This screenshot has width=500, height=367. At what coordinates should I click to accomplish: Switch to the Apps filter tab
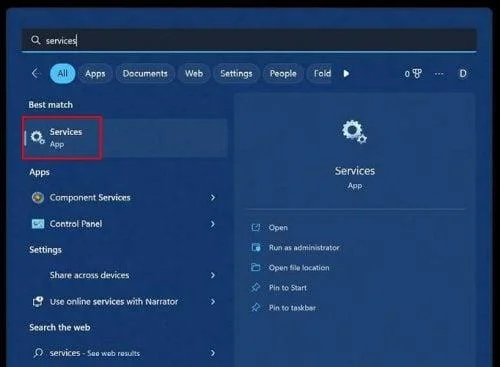(x=95, y=73)
